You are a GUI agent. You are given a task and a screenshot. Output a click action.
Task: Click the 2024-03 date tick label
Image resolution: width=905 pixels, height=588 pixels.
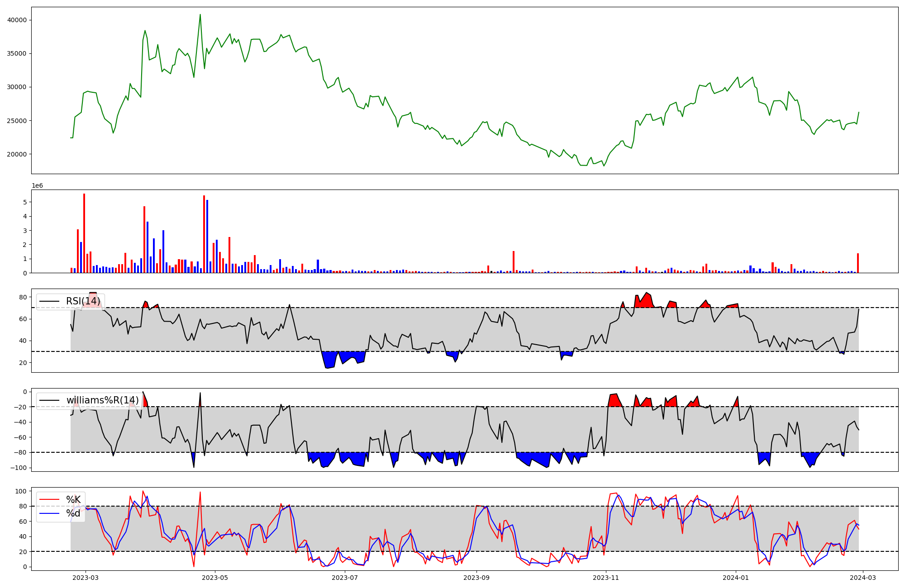[863, 578]
